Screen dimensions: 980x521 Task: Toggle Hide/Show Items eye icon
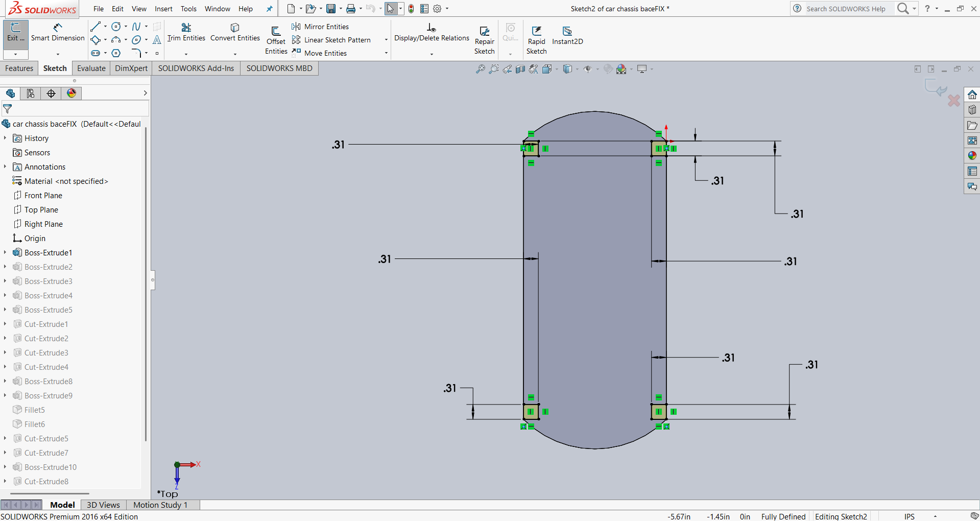(x=588, y=69)
